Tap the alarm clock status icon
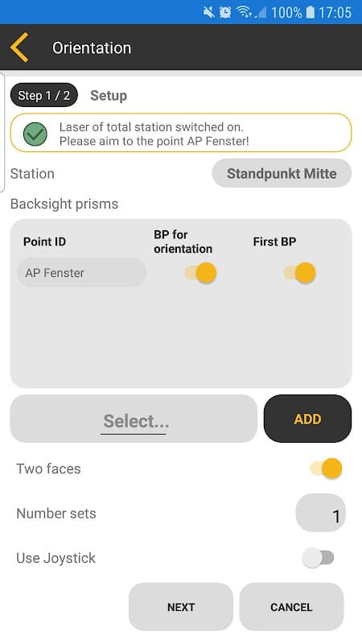The height and width of the screenshot is (644, 362). 225,12
